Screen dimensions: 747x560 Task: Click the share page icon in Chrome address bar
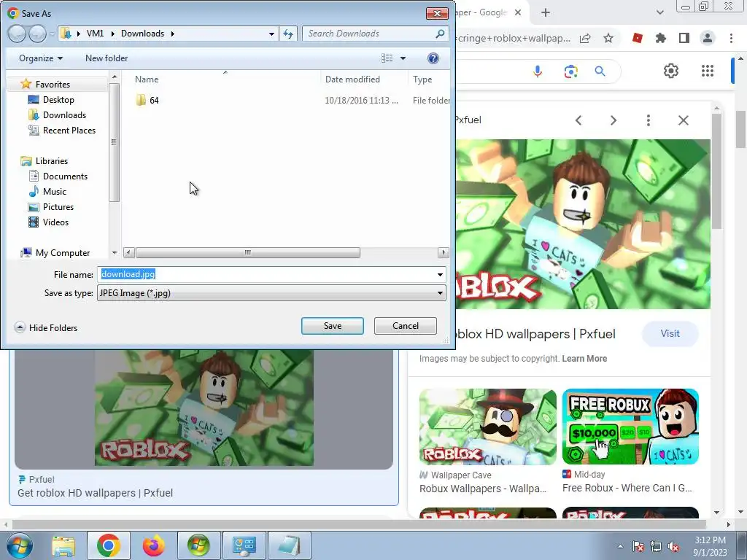[x=585, y=38]
